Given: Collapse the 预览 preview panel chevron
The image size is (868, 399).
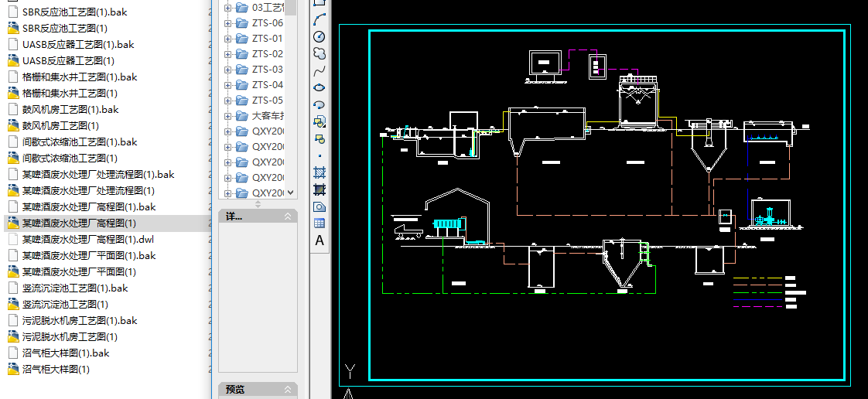Looking at the screenshot, I should pos(288,390).
